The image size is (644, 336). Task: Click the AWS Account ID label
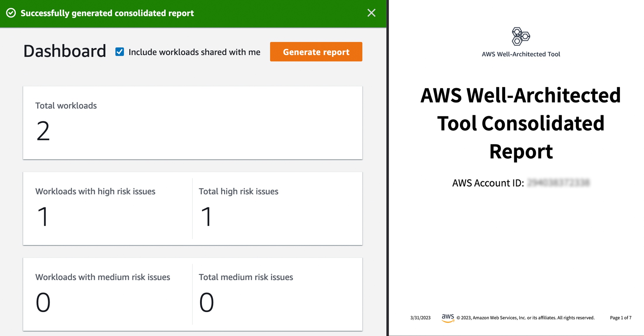click(488, 183)
